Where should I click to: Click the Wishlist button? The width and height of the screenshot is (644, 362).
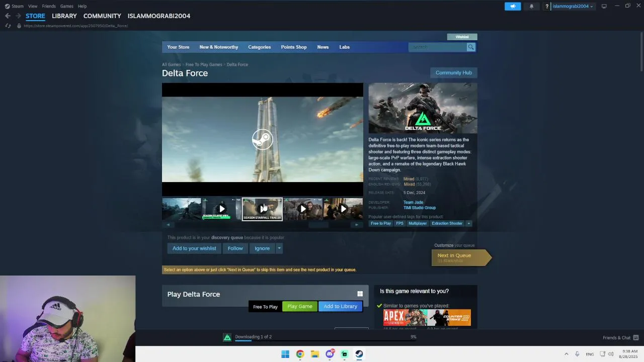pyautogui.click(x=462, y=37)
